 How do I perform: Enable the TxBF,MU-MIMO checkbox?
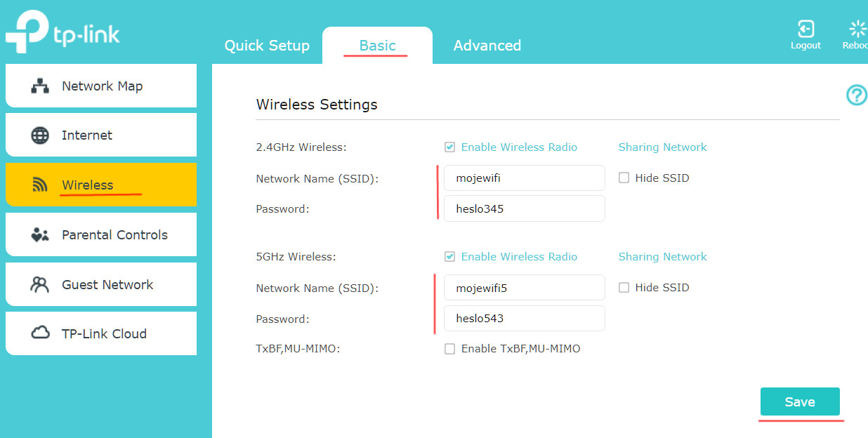coord(449,349)
